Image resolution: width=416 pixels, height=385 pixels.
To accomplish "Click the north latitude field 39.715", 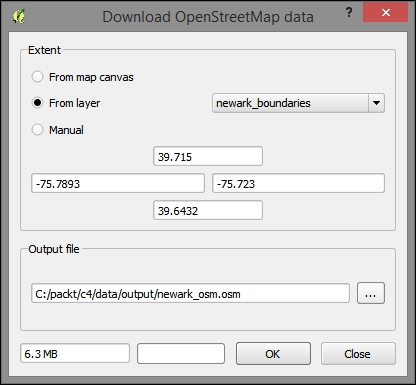I will [x=208, y=156].
